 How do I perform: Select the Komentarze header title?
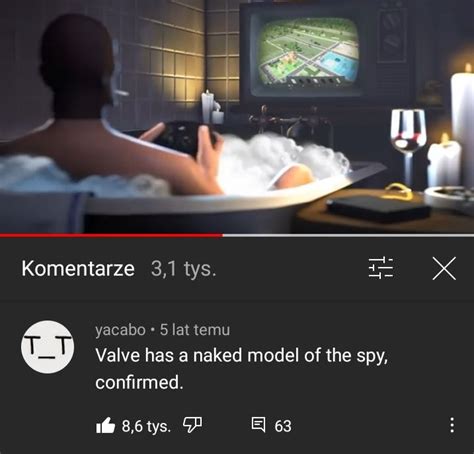coord(78,268)
